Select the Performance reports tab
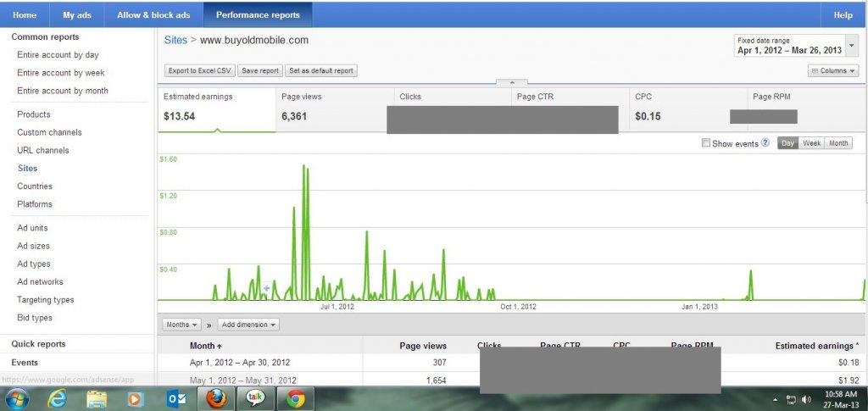 (x=258, y=15)
